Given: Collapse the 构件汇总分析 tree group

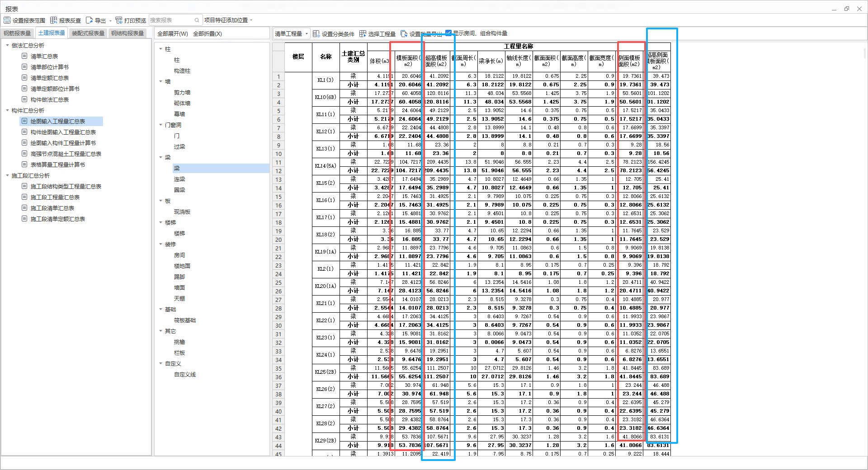Looking at the screenshot, I should 7,110.
